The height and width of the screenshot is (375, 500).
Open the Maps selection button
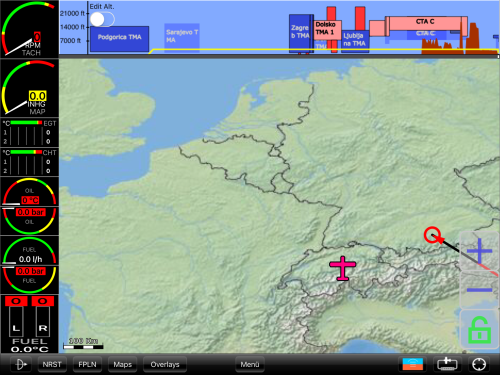[122, 364]
